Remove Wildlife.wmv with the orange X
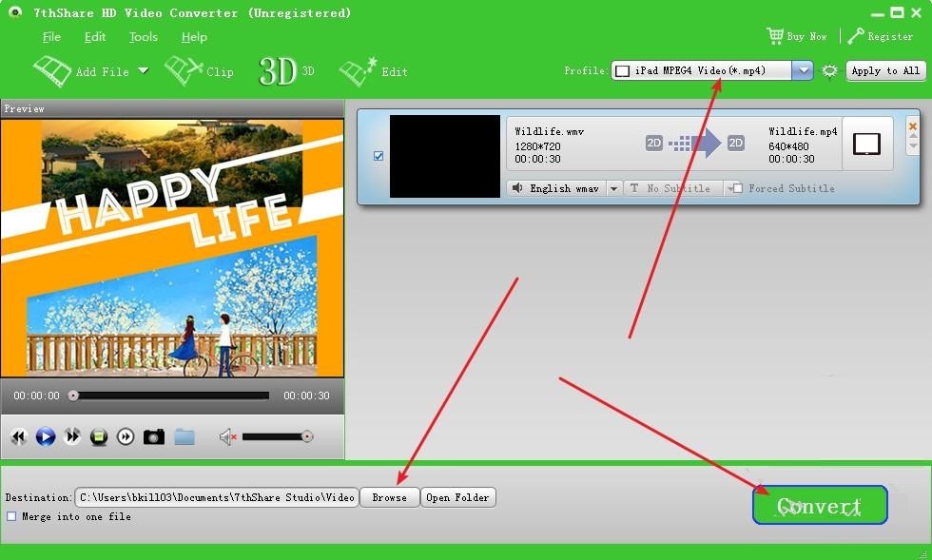932x560 pixels. click(912, 126)
